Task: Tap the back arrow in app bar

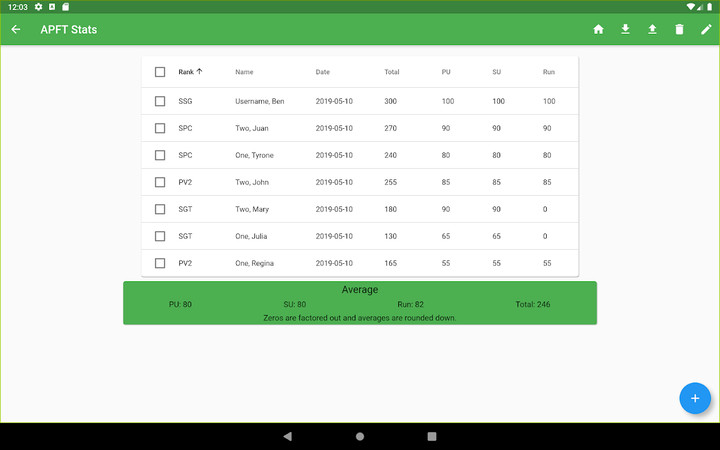Action: pyautogui.click(x=16, y=29)
